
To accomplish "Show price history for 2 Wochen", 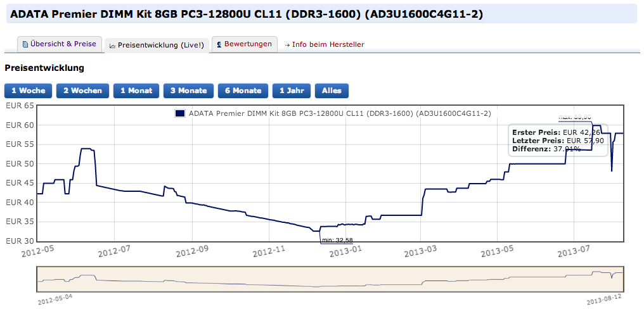I will [x=82, y=91].
